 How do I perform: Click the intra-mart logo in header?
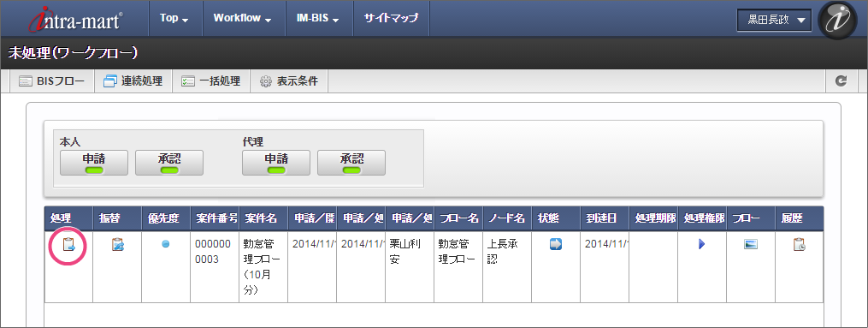click(x=76, y=20)
